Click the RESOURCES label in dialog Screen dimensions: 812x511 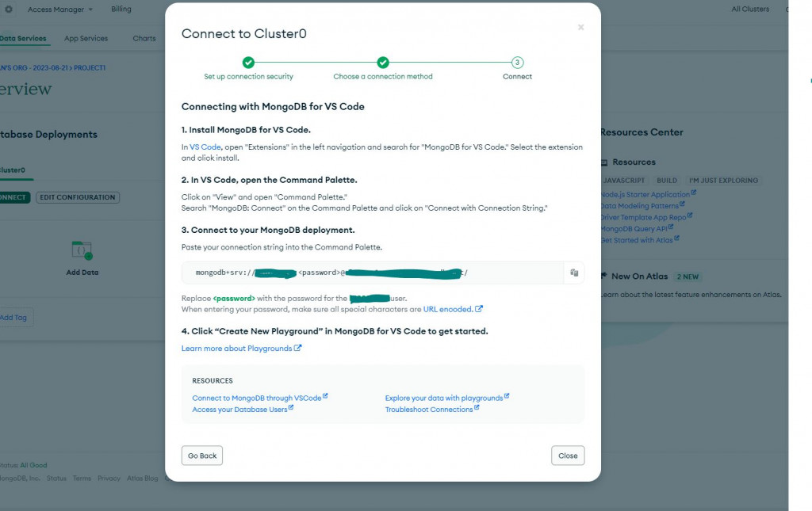tap(213, 380)
